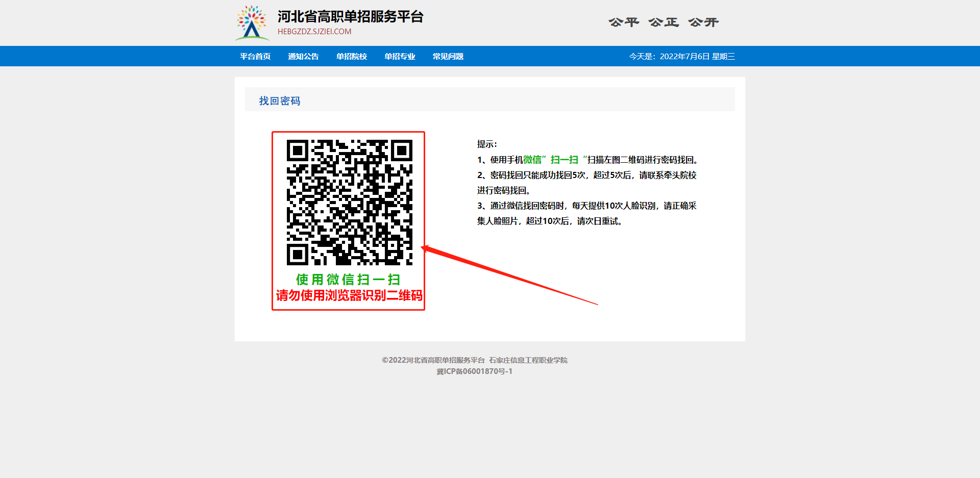The width and height of the screenshot is (980, 478).
Task: Open the 平台首页 nav item
Action: click(255, 57)
